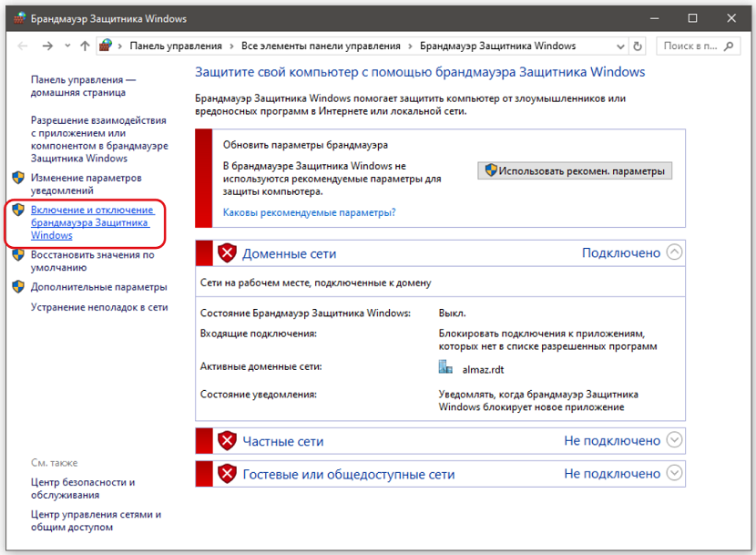Open Включение и отключение брандмауэра Защитника Windows

[93, 222]
